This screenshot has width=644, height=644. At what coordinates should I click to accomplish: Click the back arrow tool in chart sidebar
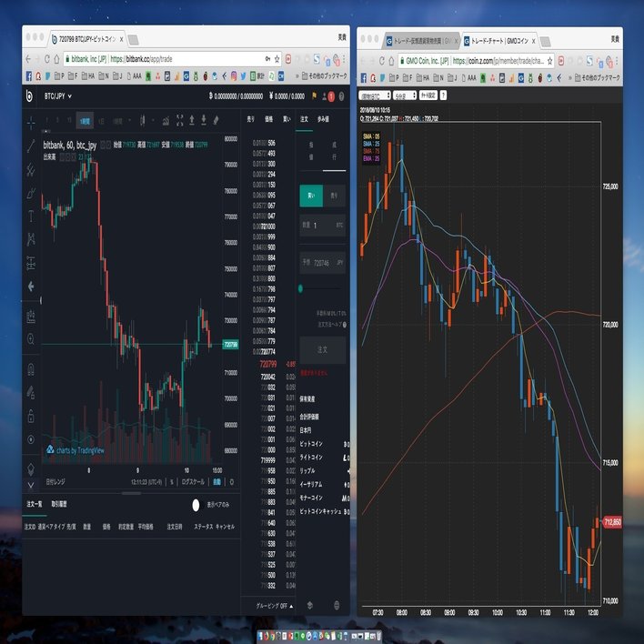(x=31, y=287)
